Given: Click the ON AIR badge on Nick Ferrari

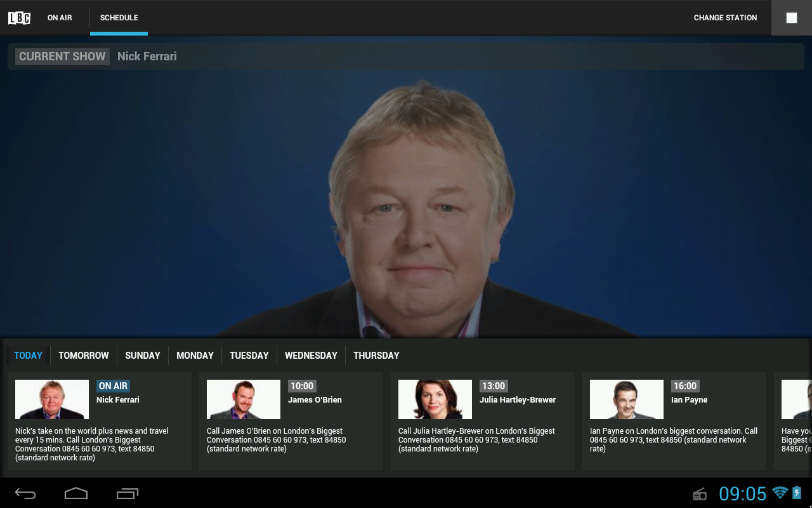Looking at the screenshot, I should tap(113, 385).
